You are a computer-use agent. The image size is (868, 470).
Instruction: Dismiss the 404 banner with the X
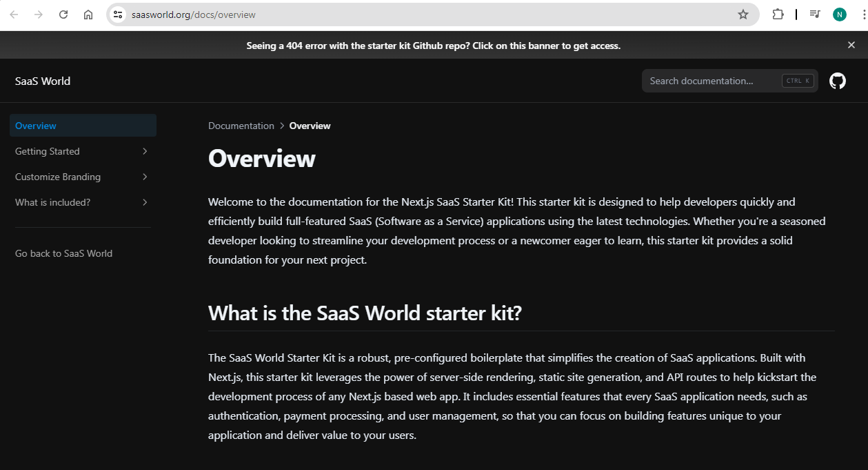(851, 45)
